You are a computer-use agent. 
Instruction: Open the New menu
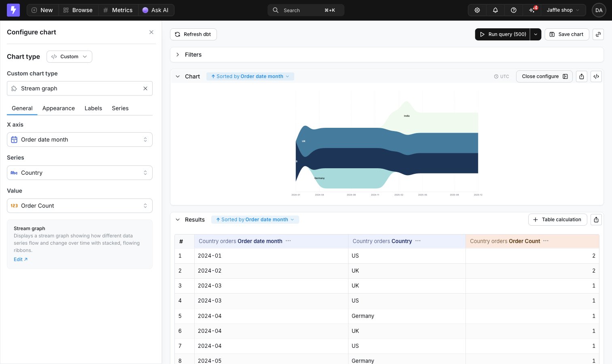(x=42, y=10)
